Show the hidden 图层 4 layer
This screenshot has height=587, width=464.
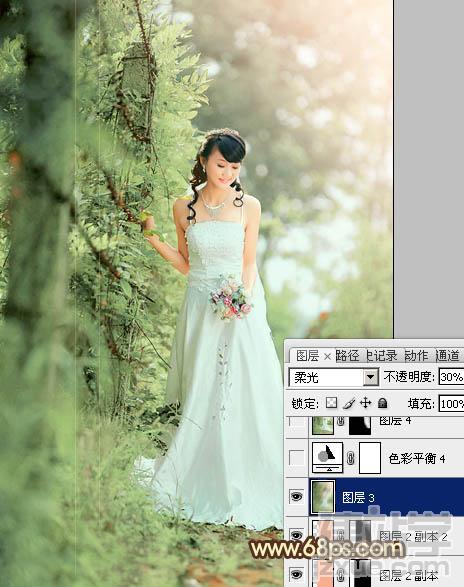point(297,422)
